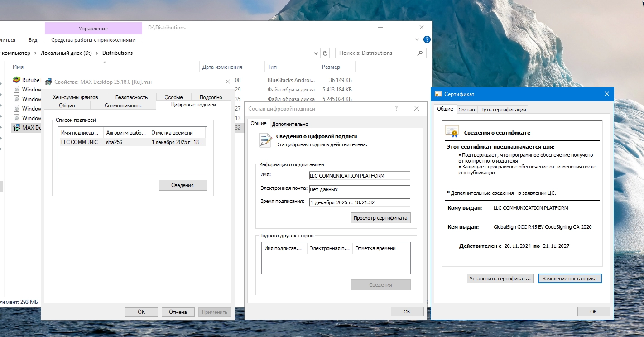Sort files by the Размер column header
The height and width of the screenshot is (337, 644).
[331, 67]
